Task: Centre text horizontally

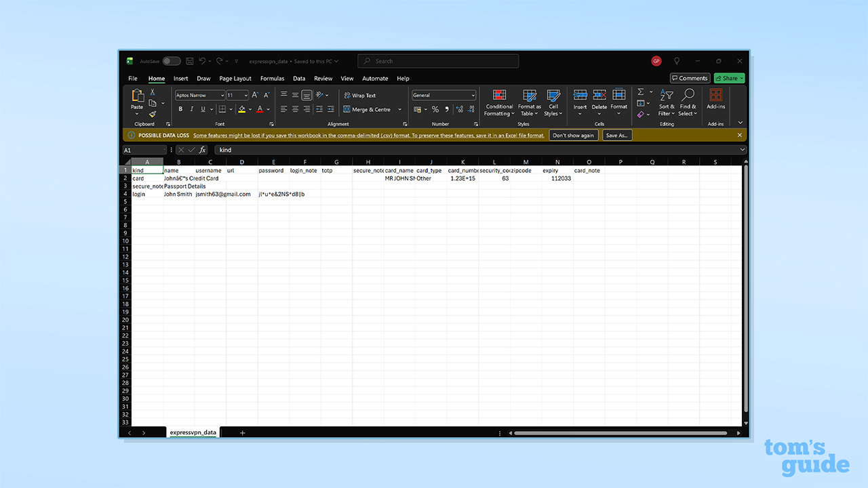Action: [295, 109]
